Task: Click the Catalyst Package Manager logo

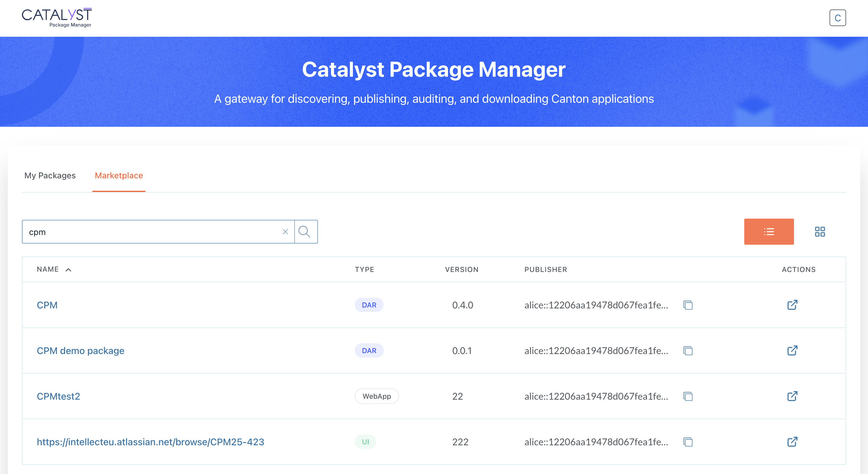Action: 57,17
